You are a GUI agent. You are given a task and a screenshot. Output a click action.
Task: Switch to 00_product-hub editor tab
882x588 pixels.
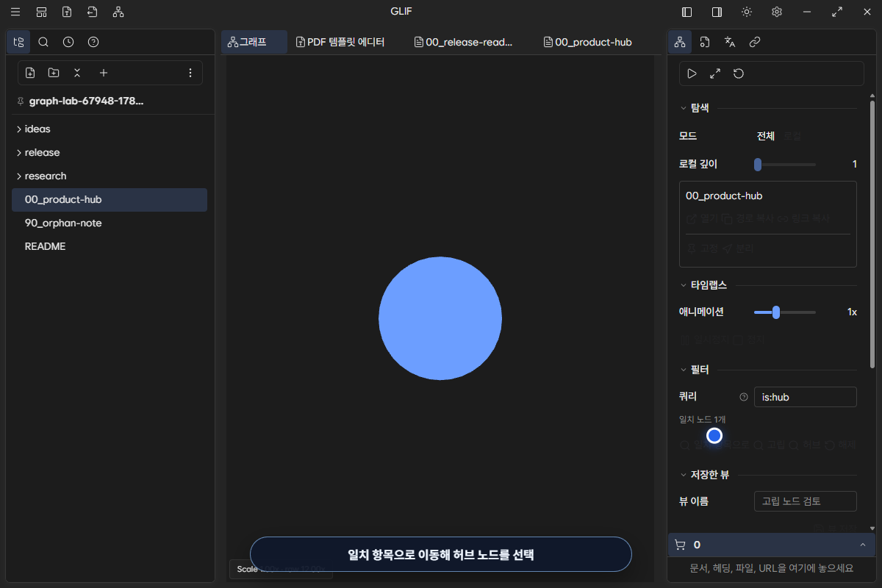[588, 42]
